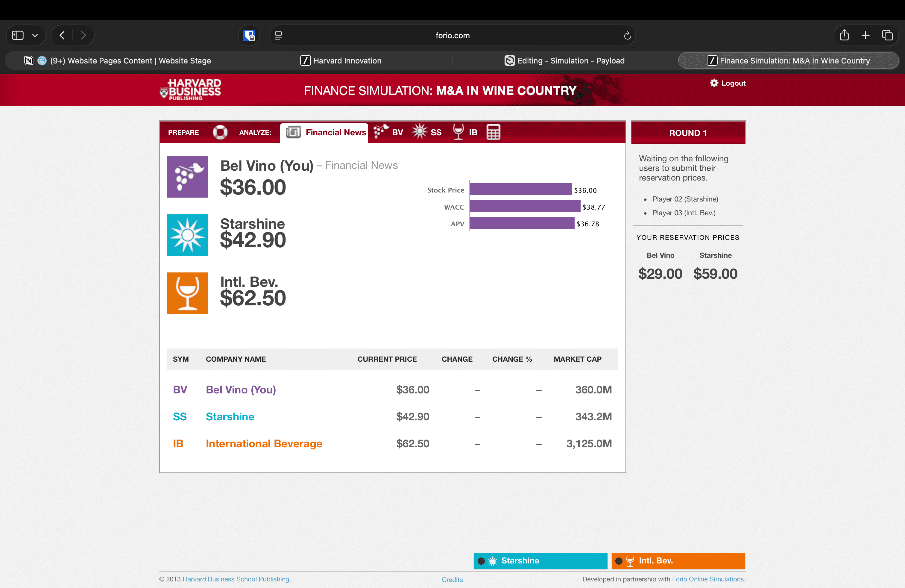Open the settings gear beside Logout
The width and height of the screenshot is (905, 588).
tap(714, 83)
